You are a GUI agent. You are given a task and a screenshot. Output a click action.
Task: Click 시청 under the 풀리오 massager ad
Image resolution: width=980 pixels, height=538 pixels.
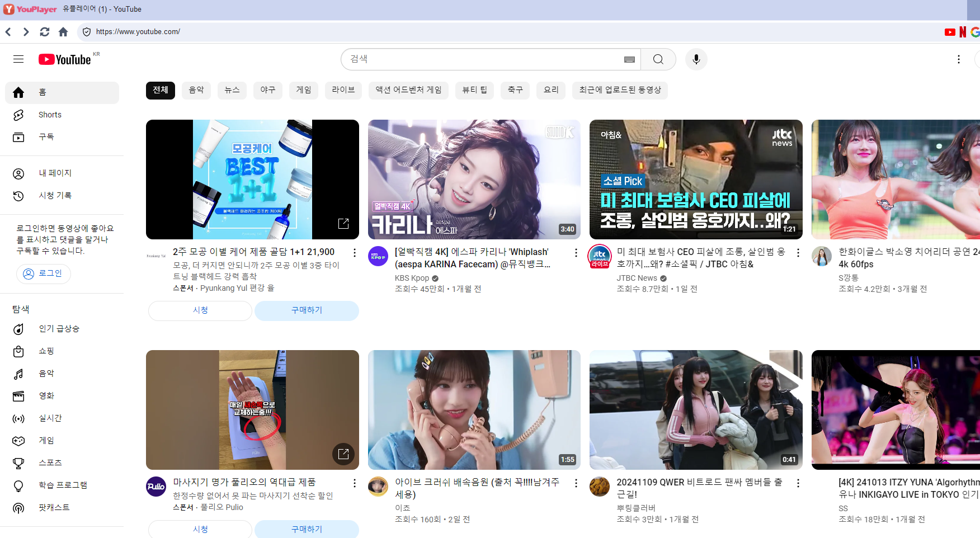click(200, 529)
